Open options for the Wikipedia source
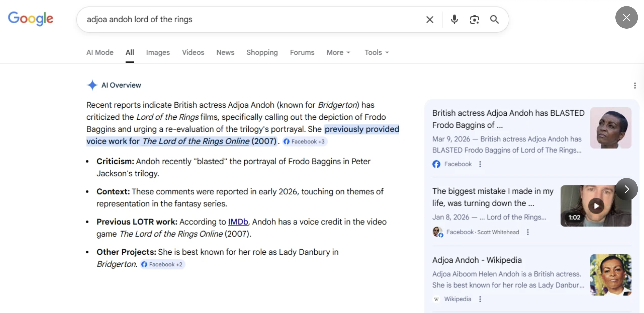The image size is (644, 313). click(x=480, y=299)
